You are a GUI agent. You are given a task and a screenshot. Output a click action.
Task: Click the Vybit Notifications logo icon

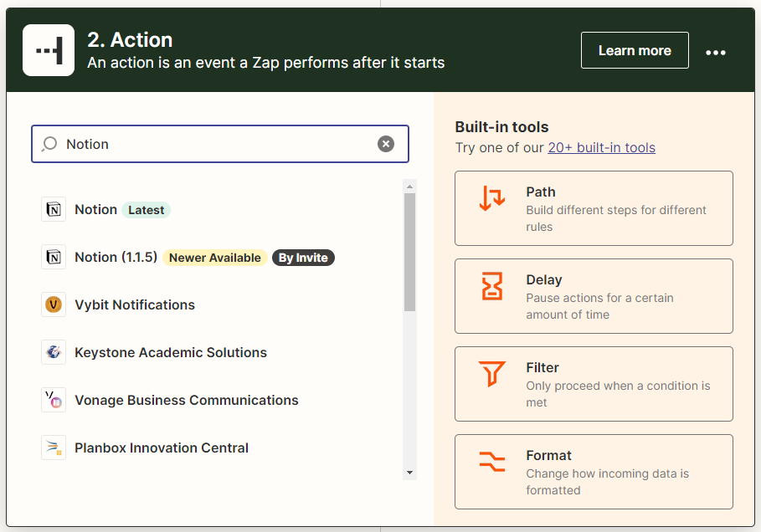pos(54,304)
